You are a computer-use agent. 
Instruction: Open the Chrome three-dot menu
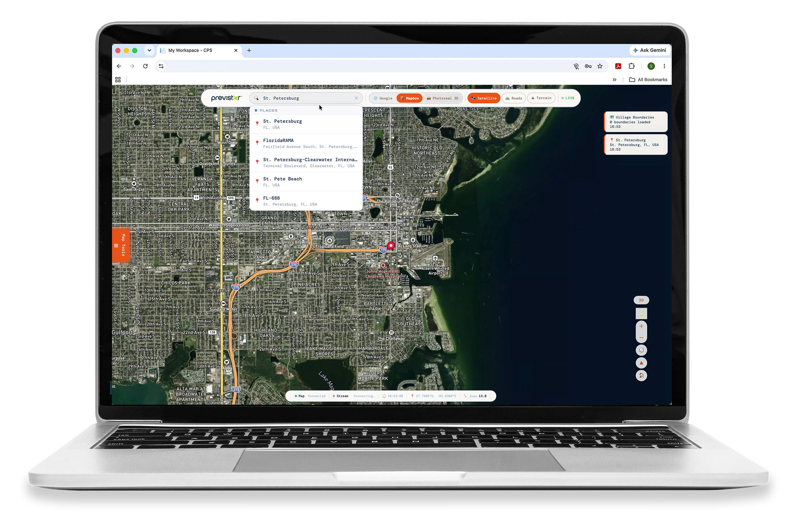pos(664,66)
